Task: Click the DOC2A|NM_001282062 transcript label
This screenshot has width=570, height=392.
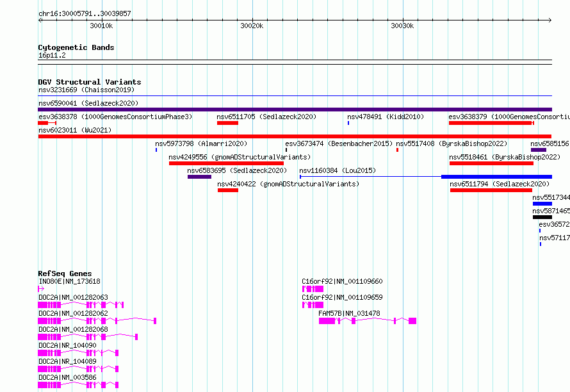Action: pos(73,313)
